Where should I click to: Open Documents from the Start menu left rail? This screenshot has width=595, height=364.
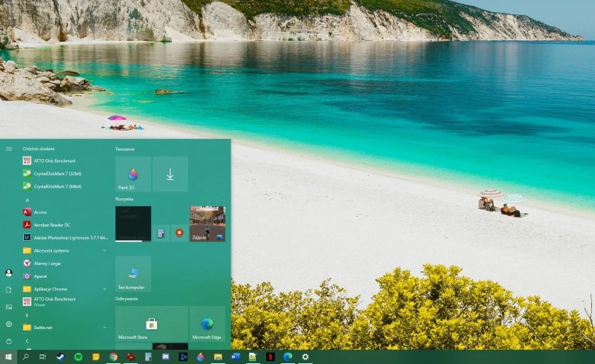[9, 290]
